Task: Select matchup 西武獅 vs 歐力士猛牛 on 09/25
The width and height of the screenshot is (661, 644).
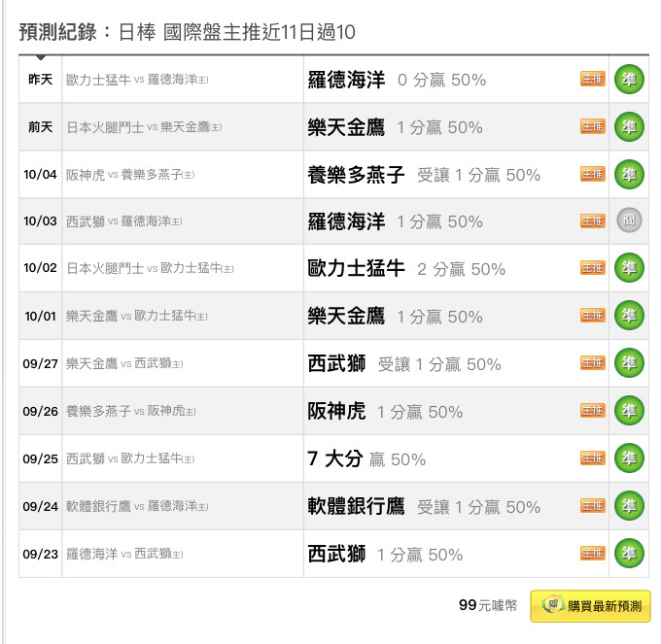Action: coord(130,458)
